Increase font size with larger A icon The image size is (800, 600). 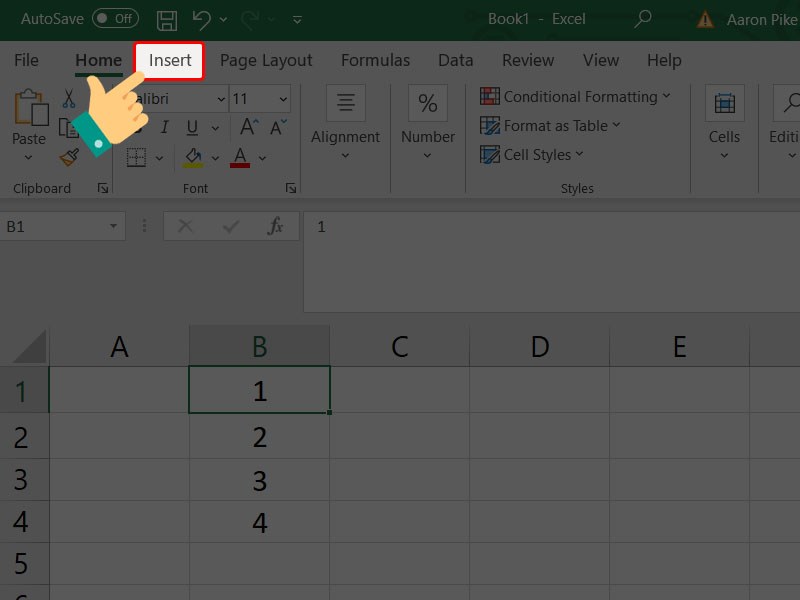248,127
